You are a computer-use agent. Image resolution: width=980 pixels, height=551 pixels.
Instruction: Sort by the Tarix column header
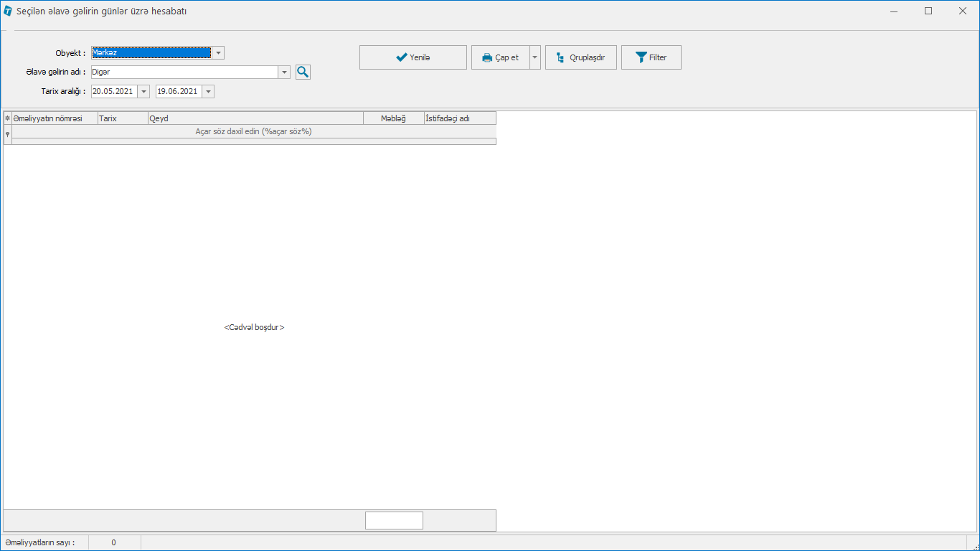[123, 118]
